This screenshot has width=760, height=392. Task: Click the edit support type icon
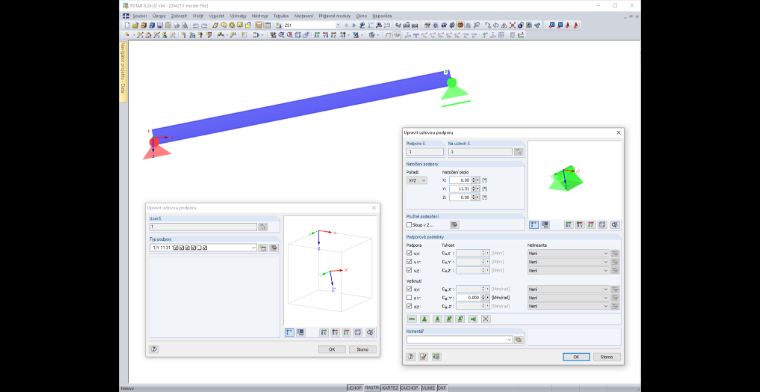click(x=274, y=248)
